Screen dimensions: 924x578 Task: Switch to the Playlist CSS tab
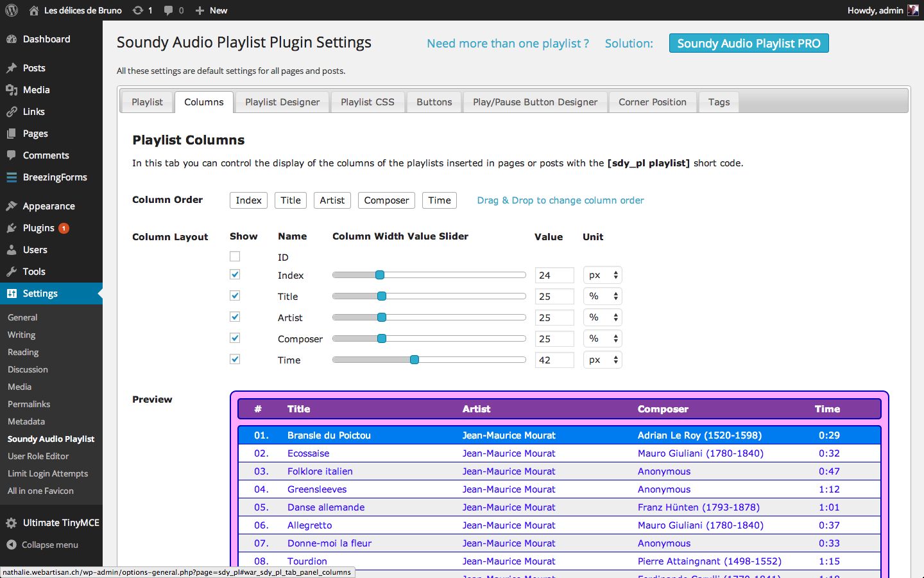368,102
